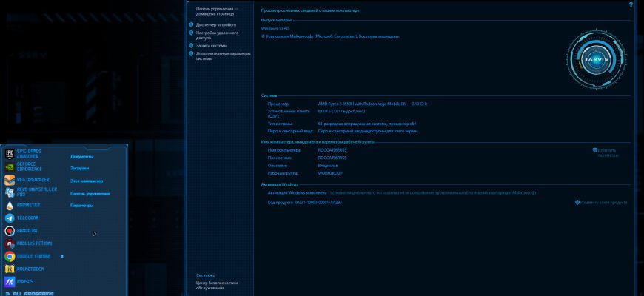Open Документы in start menu
Image resolution: width=644 pixels, height=296 pixels.
tap(81, 156)
